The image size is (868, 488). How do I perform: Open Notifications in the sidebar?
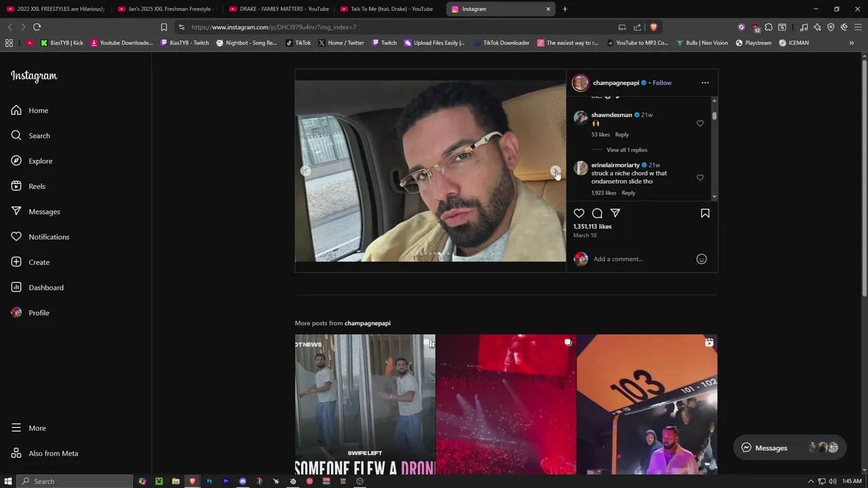click(x=40, y=237)
